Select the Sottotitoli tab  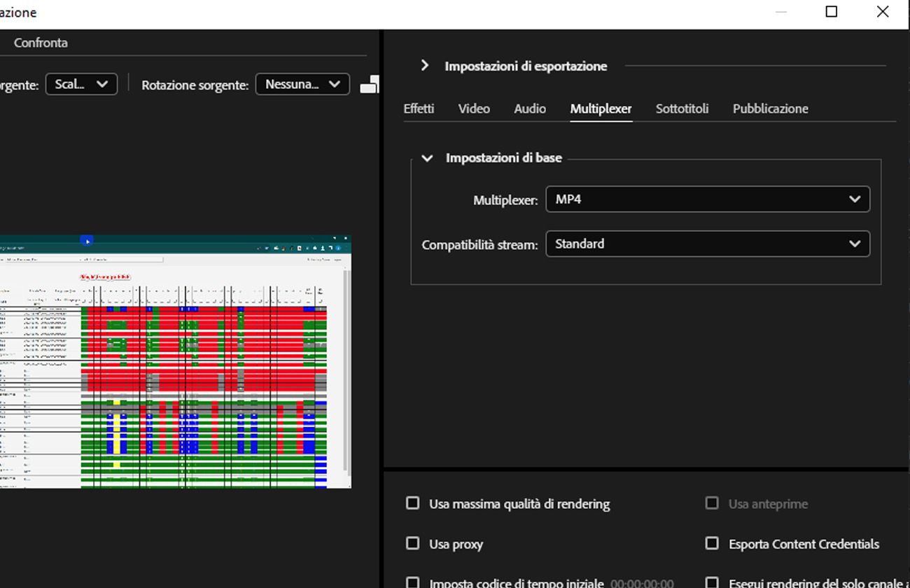point(682,109)
